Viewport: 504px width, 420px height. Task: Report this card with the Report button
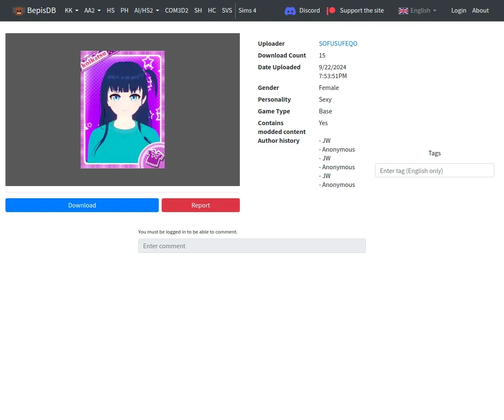201,205
